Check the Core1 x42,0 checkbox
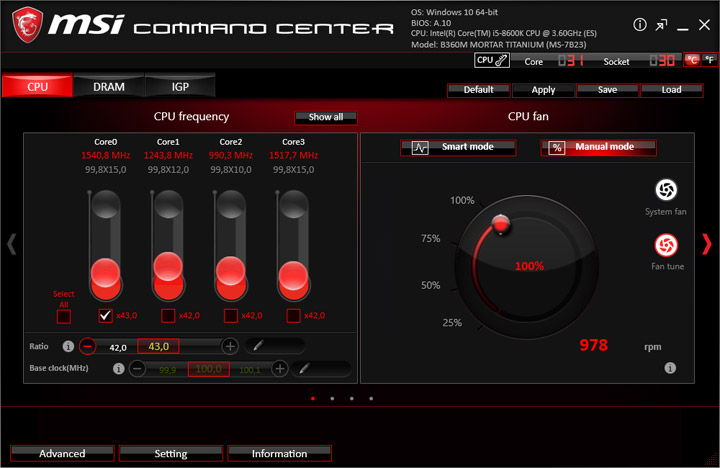Image resolution: width=720 pixels, height=468 pixels. point(168,316)
